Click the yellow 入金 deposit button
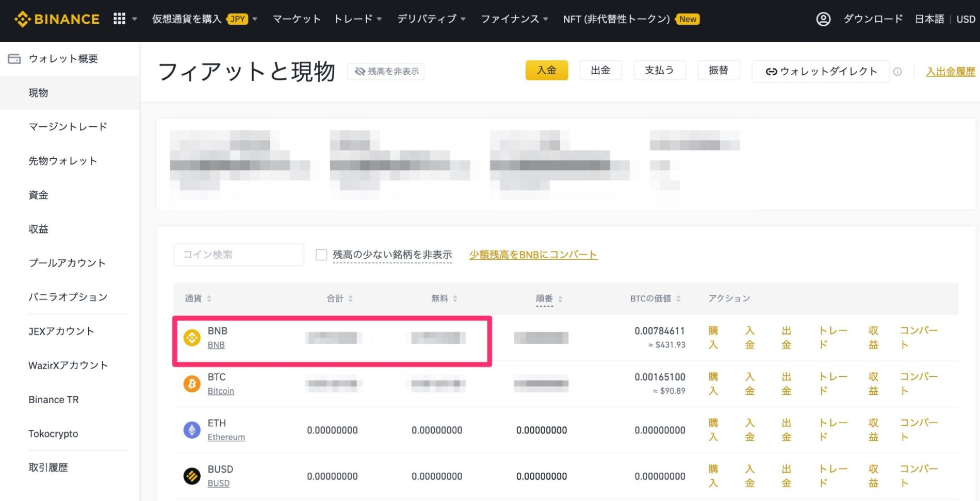This screenshot has width=980, height=501. 547,70
